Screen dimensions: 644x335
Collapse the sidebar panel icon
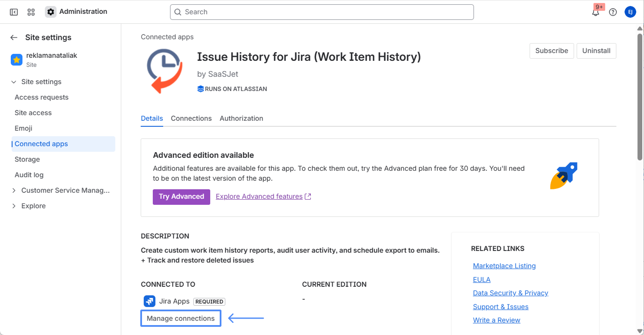pos(14,12)
